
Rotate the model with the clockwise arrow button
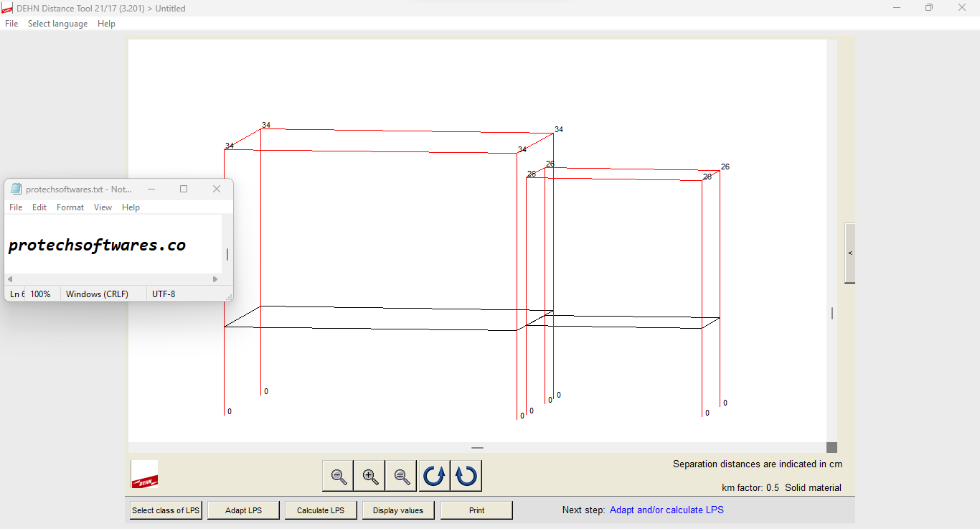click(466, 476)
